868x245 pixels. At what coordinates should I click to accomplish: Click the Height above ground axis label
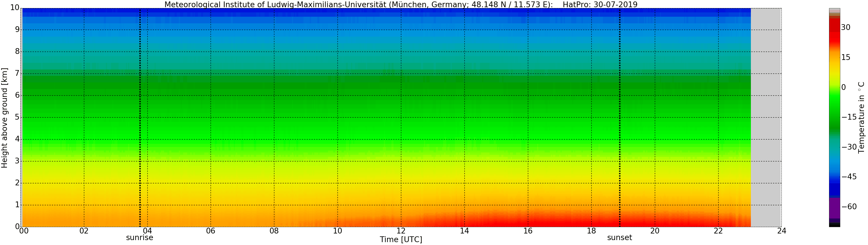[4, 118]
